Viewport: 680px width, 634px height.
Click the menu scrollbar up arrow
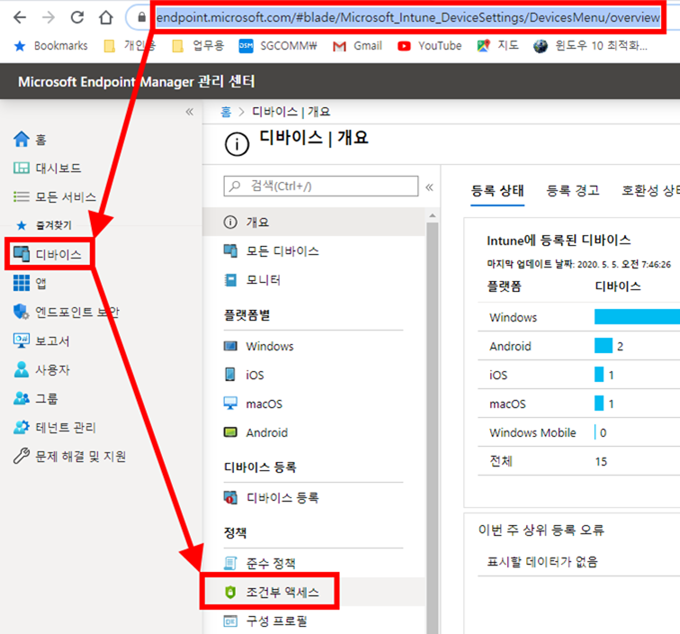(432, 216)
